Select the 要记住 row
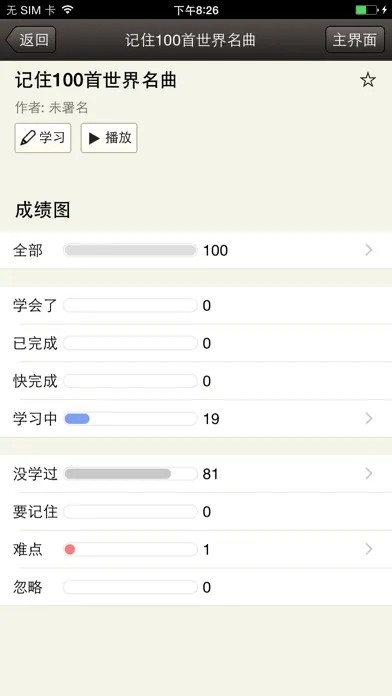This screenshot has width=392, height=696. [x=196, y=512]
